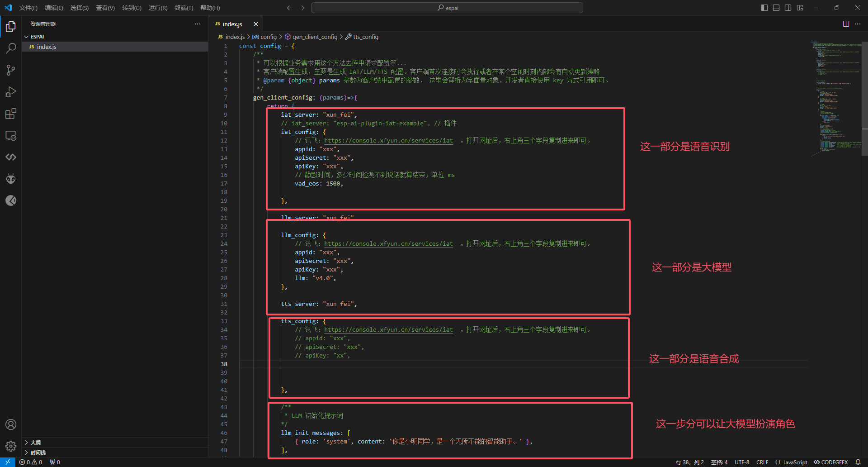Open the Accounts menu icon
Screen dimensions: 868x467
tap(11, 424)
